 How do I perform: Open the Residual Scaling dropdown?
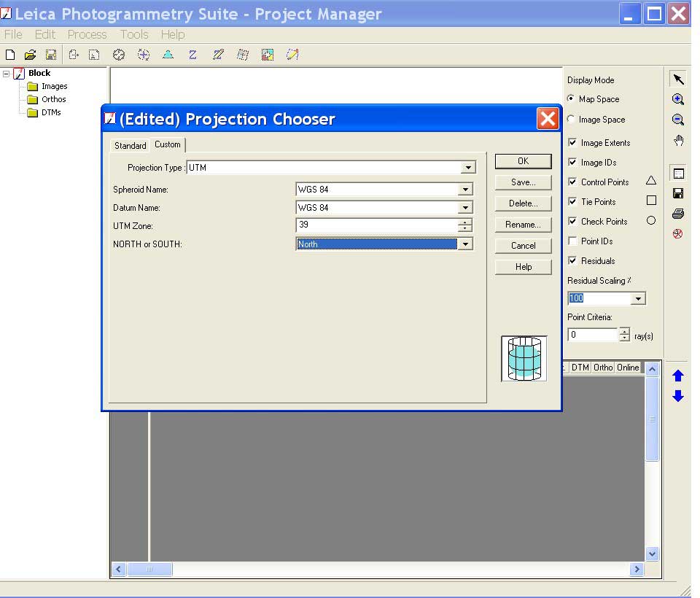coord(638,298)
